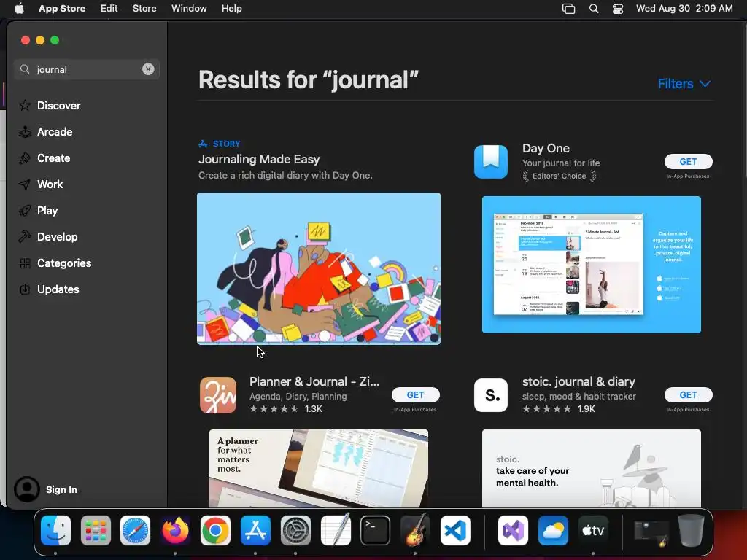Open the Arcade section
Screen dimensions: 747x560
46,131
